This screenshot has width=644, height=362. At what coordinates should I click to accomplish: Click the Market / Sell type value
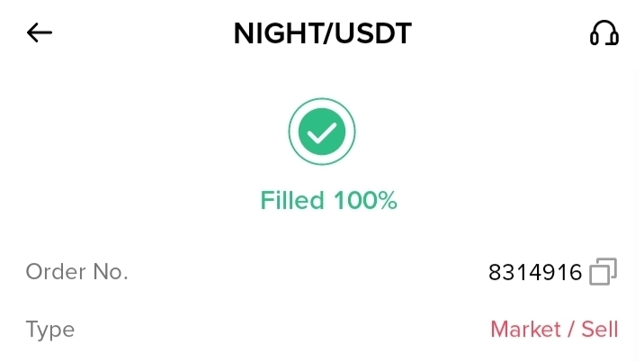coord(554,330)
